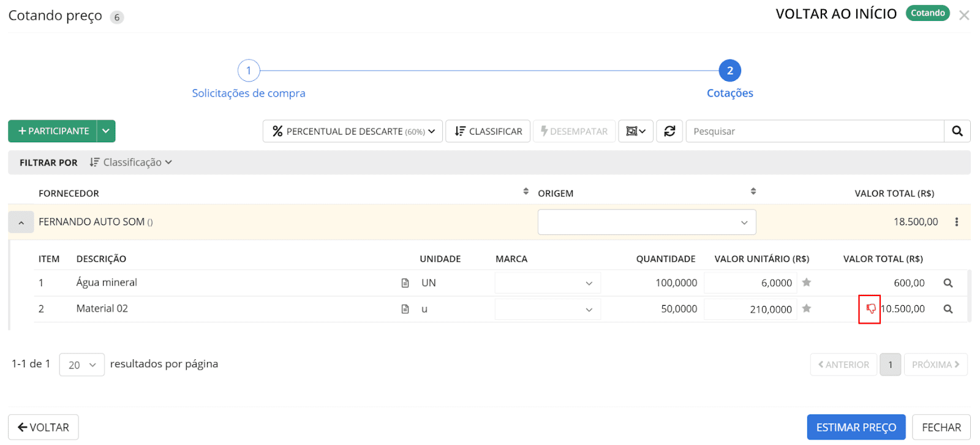Open the Origem dropdown for the supplier

tap(646, 222)
